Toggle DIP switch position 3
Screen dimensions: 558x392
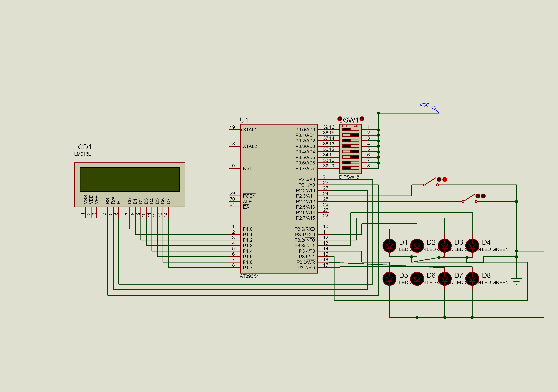pos(351,141)
